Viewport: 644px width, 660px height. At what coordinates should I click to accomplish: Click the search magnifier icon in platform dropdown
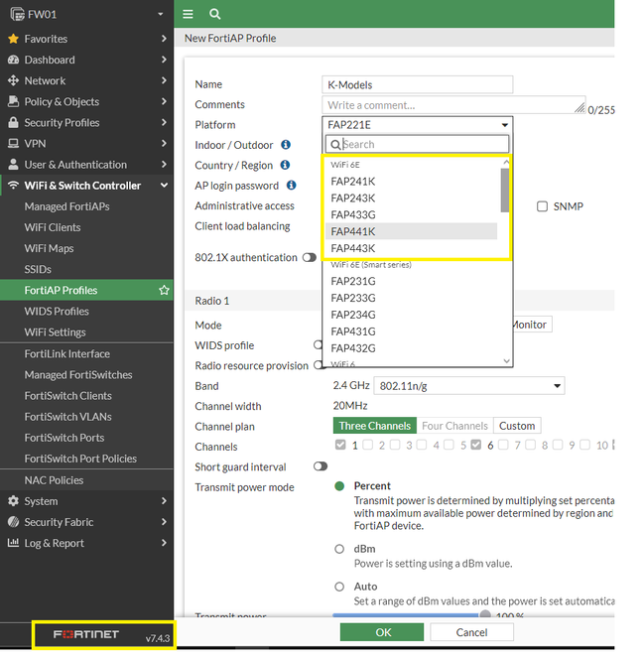pos(335,145)
